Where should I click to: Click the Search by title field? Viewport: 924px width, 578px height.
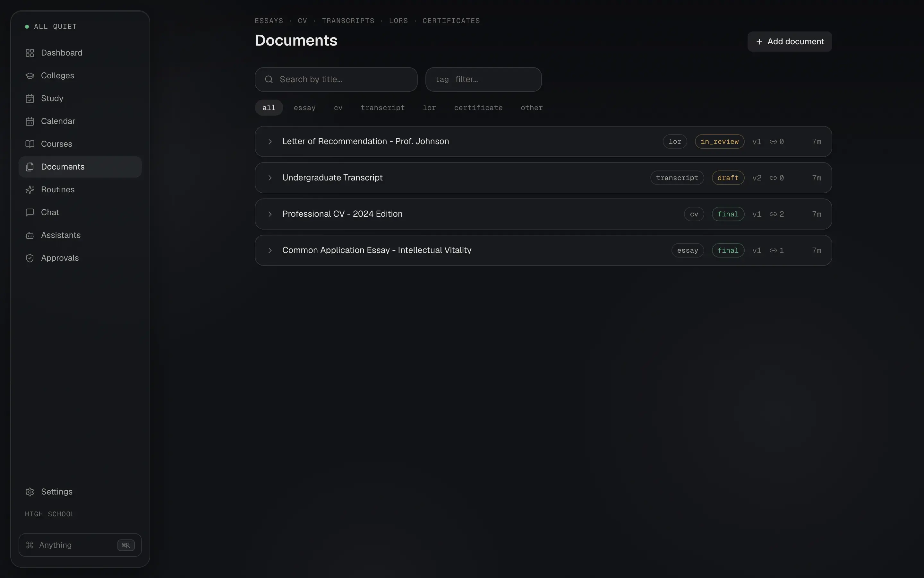[336, 80]
